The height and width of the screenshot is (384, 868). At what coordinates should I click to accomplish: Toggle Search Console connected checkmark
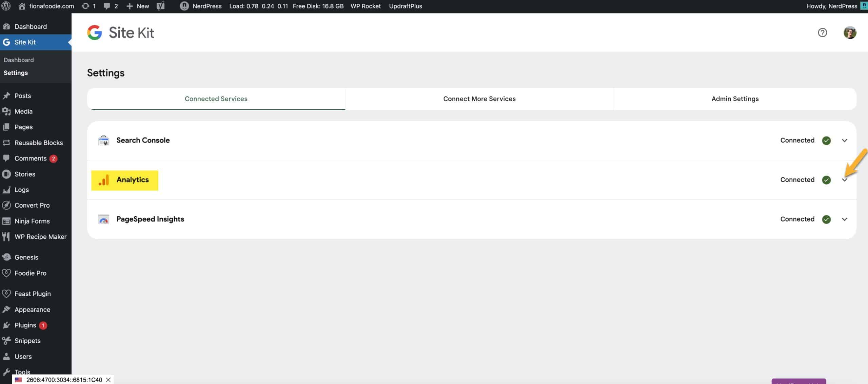coord(825,140)
